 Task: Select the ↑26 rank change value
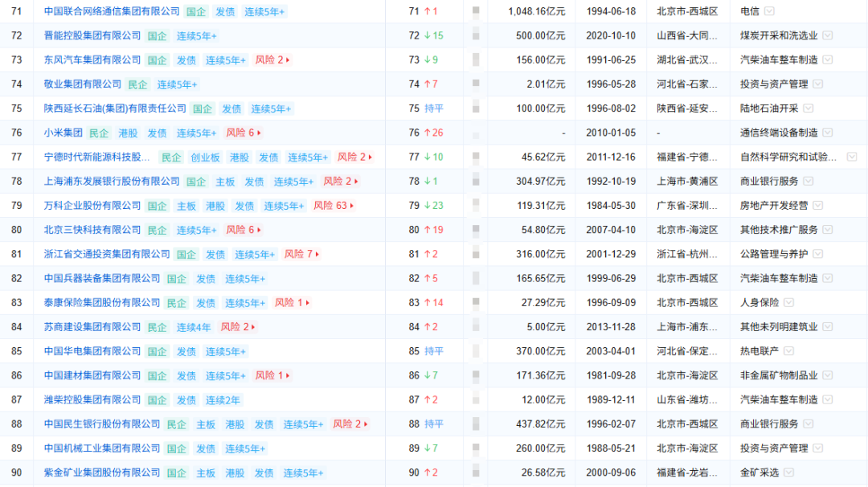tap(433, 133)
